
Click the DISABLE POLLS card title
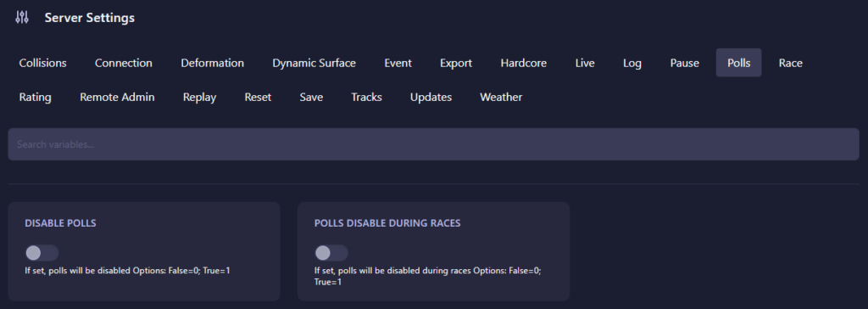coord(60,223)
